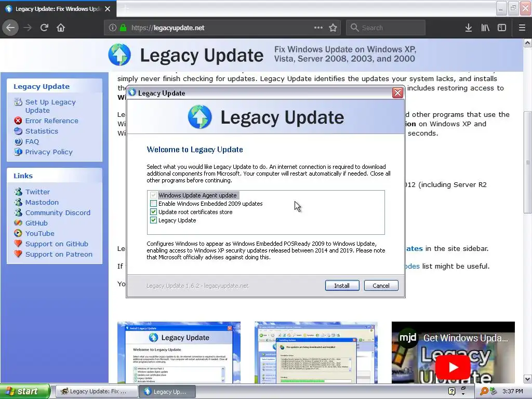The width and height of the screenshot is (532, 399).
Task: Open the FAQ sidebar link
Action: click(x=32, y=141)
